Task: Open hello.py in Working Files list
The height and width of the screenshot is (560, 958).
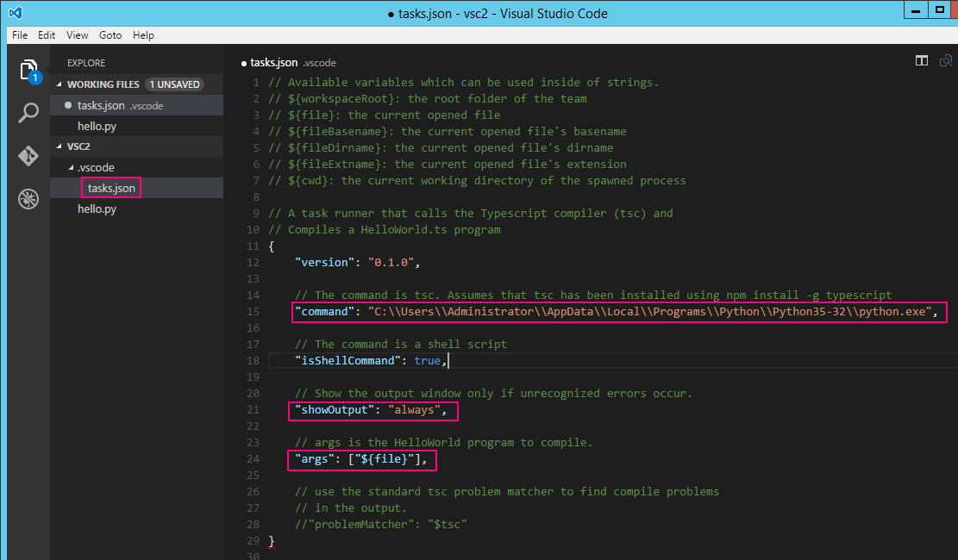Action: (136, 126)
